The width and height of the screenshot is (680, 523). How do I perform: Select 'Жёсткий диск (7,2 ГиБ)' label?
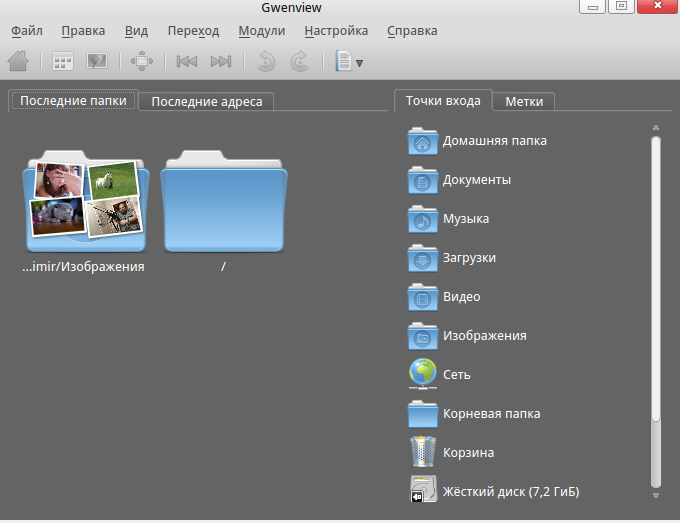[x=511, y=492]
